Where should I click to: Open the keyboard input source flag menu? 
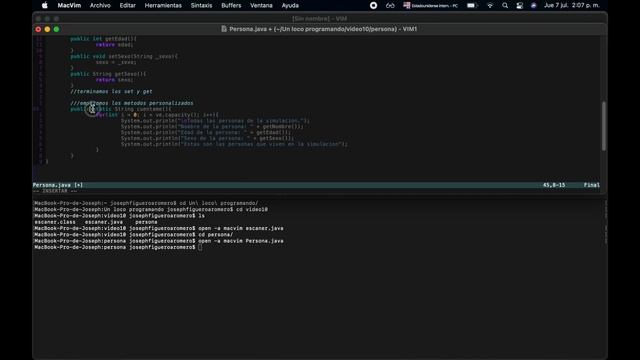tap(431, 5)
